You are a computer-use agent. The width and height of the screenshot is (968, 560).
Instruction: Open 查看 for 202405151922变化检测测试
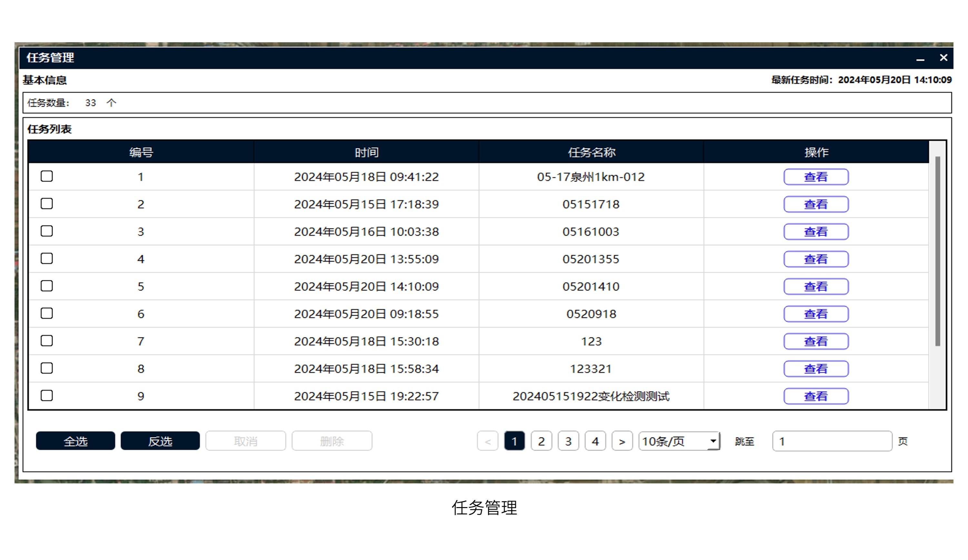(x=816, y=396)
